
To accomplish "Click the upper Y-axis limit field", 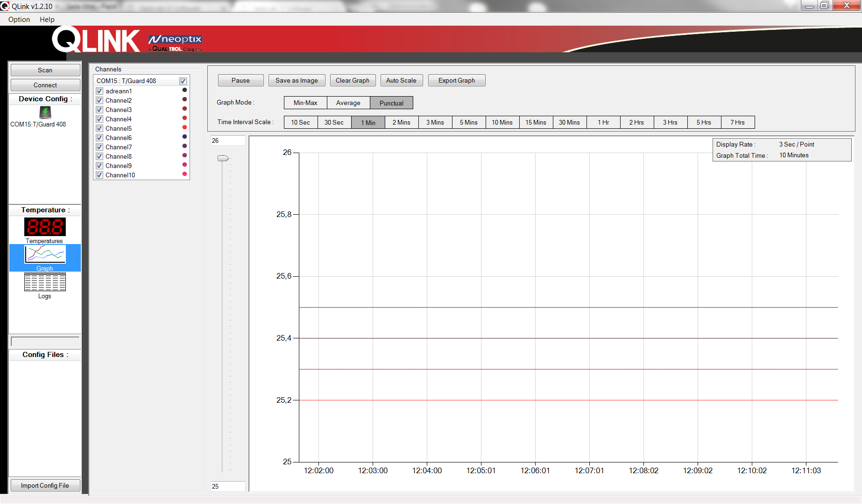I will pos(228,140).
